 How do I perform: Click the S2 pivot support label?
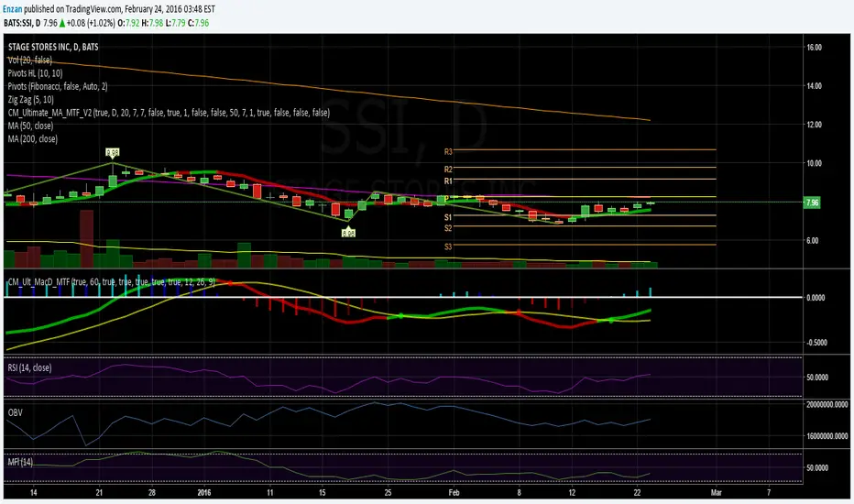tap(448, 228)
